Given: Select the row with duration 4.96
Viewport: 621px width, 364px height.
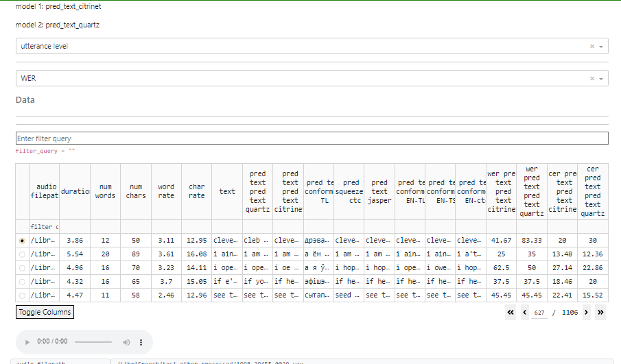Looking at the screenshot, I should click(x=23, y=268).
